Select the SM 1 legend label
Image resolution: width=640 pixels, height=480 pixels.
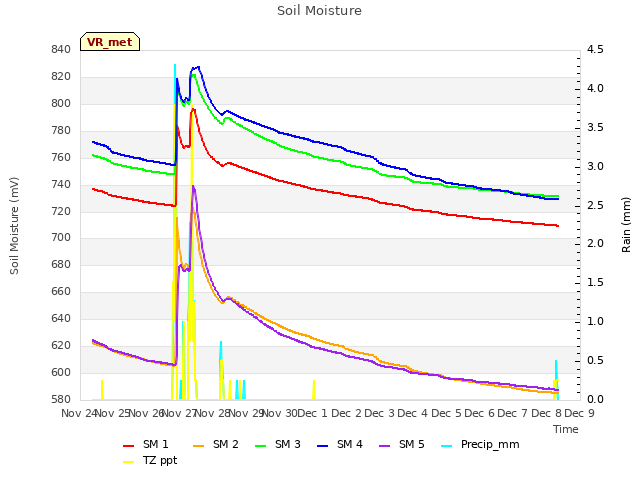[x=156, y=444]
